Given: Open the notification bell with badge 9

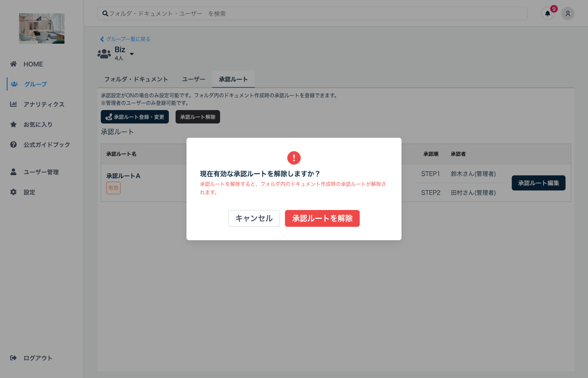Looking at the screenshot, I should click(547, 13).
